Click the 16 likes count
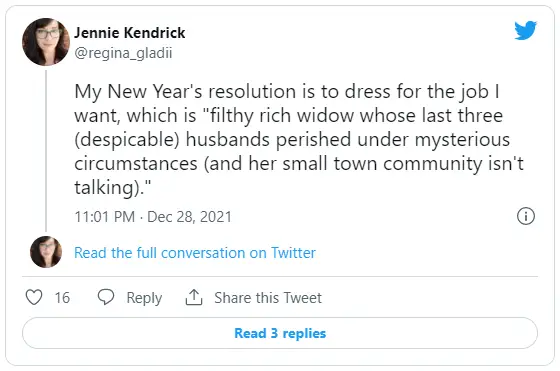Image resolution: width=560 pixels, height=371 pixels. point(62,297)
